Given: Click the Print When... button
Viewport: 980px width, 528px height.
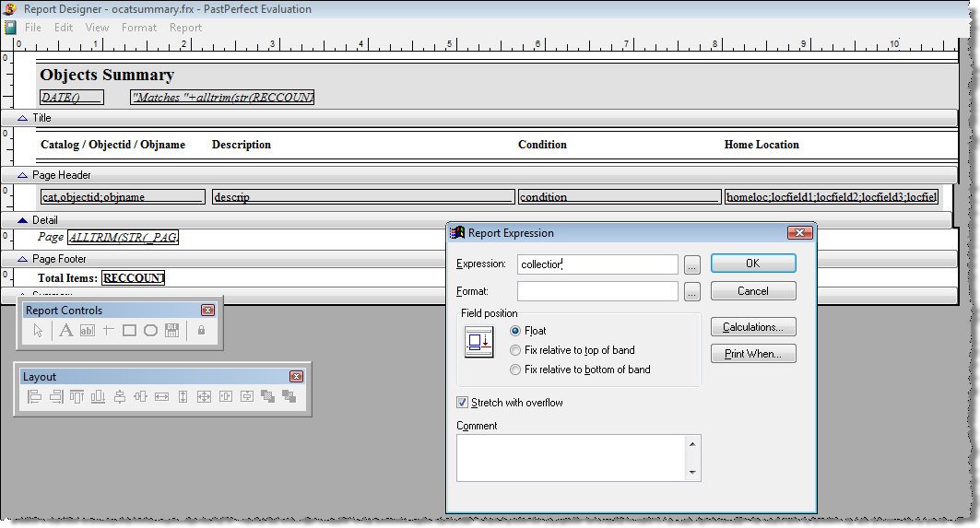Looking at the screenshot, I should [x=753, y=354].
